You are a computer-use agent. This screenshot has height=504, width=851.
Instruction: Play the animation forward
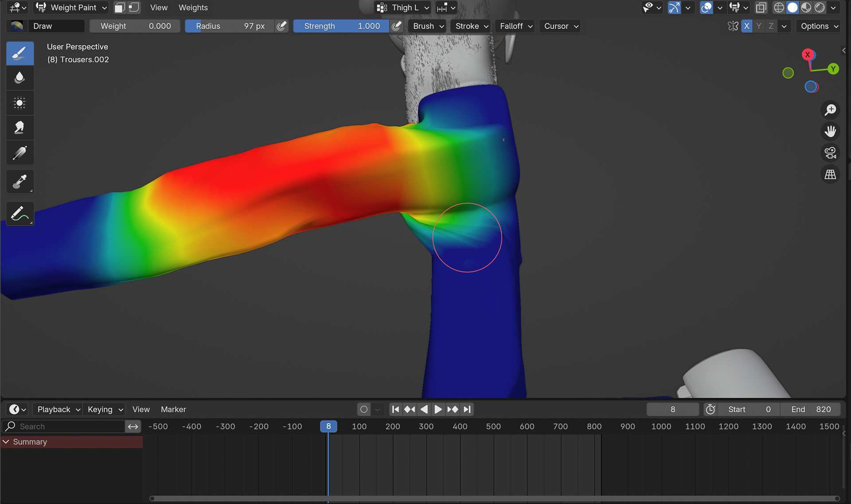(438, 409)
